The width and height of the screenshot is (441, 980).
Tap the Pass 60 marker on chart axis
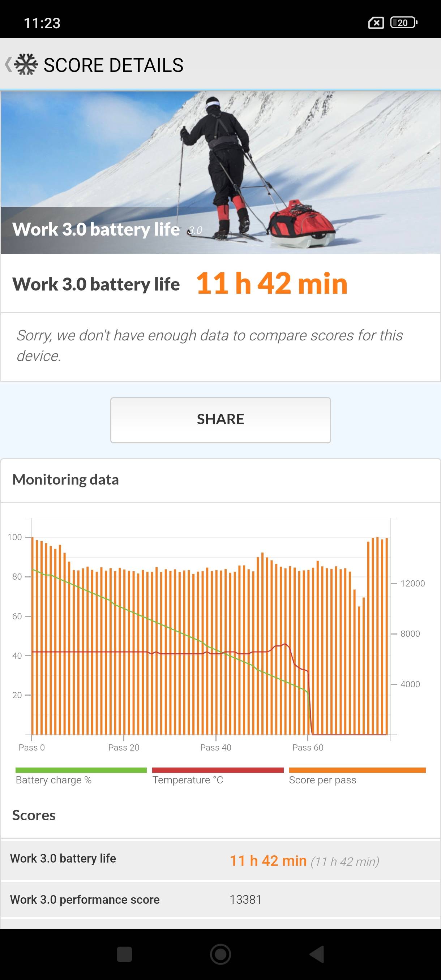click(308, 747)
